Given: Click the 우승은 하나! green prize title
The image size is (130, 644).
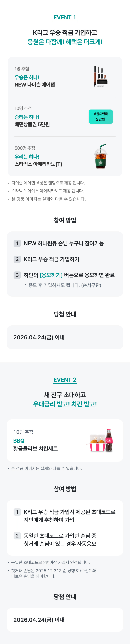Looking at the screenshot, I should pos(27,77).
